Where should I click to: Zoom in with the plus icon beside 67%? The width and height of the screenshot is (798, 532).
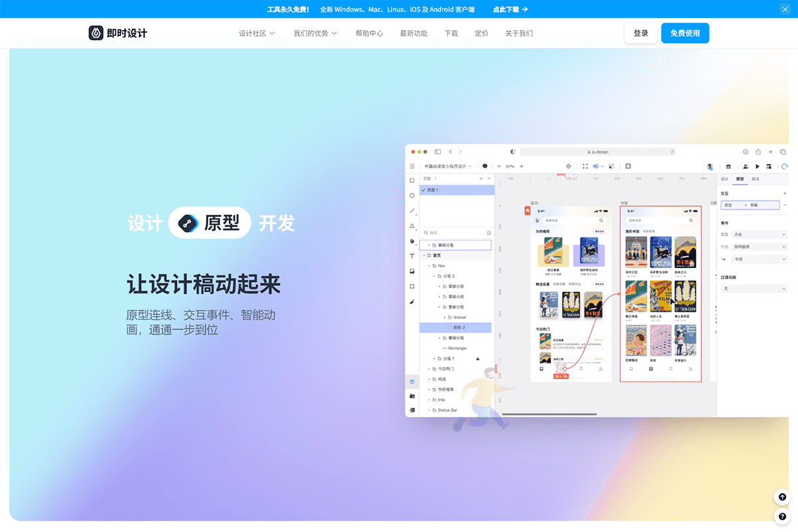(x=521, y=166)
